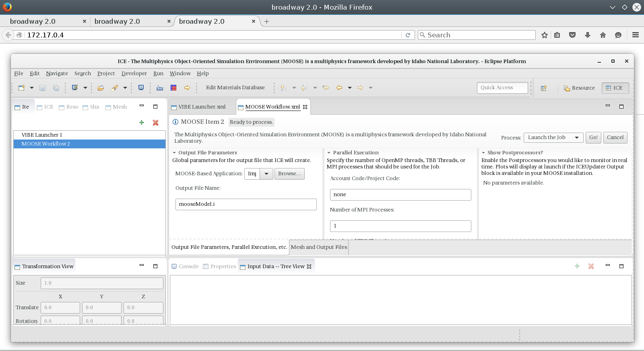Click Firefox home icon
This screenshot has height=351, width=644.
[603, 35]
